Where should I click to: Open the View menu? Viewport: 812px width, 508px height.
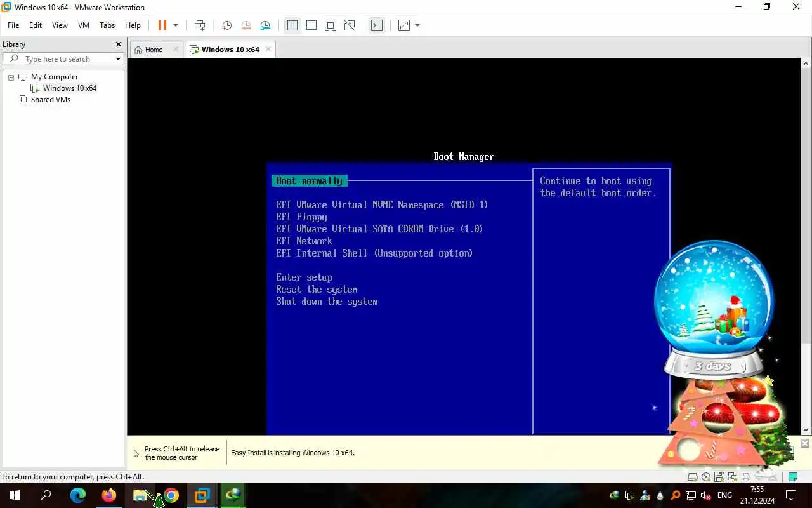pos(60,25)
